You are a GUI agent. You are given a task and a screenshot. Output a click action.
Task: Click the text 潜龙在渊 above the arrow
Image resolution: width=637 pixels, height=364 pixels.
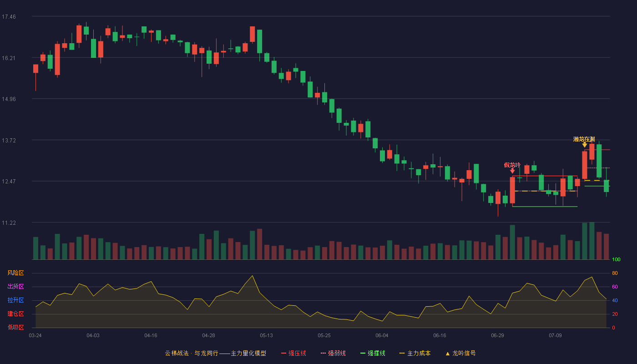(584, 139)
